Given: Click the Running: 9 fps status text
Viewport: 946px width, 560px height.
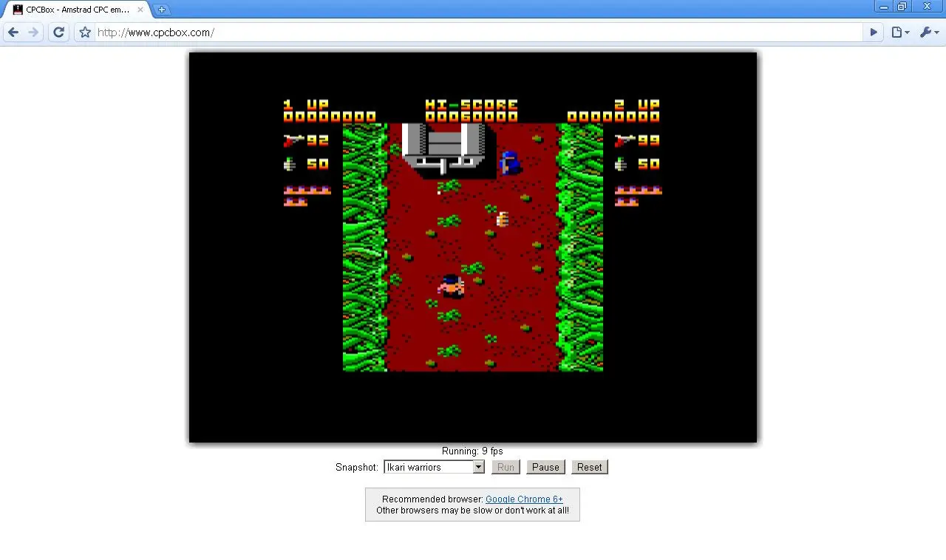Looking at the screenshot, I should click(472, 451).
